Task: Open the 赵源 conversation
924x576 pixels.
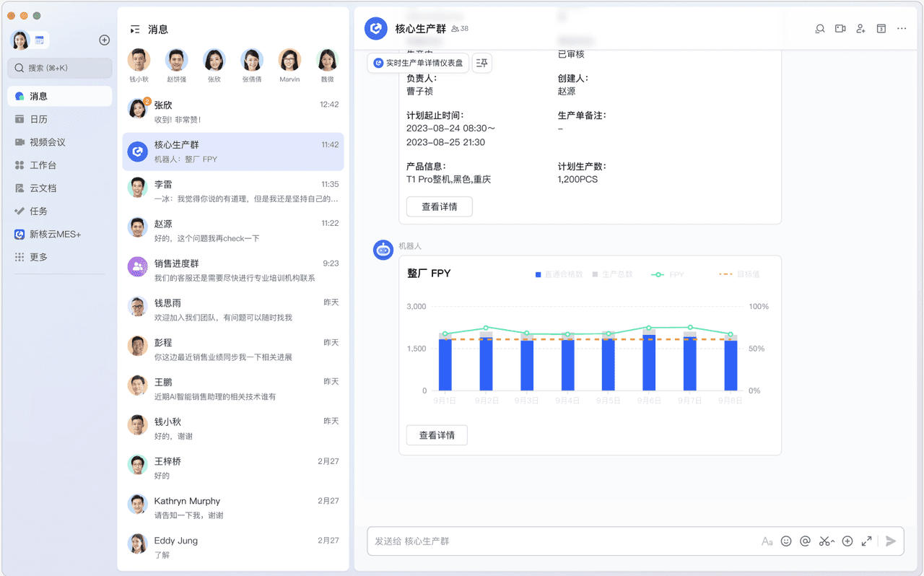Action: pos(233,231)
